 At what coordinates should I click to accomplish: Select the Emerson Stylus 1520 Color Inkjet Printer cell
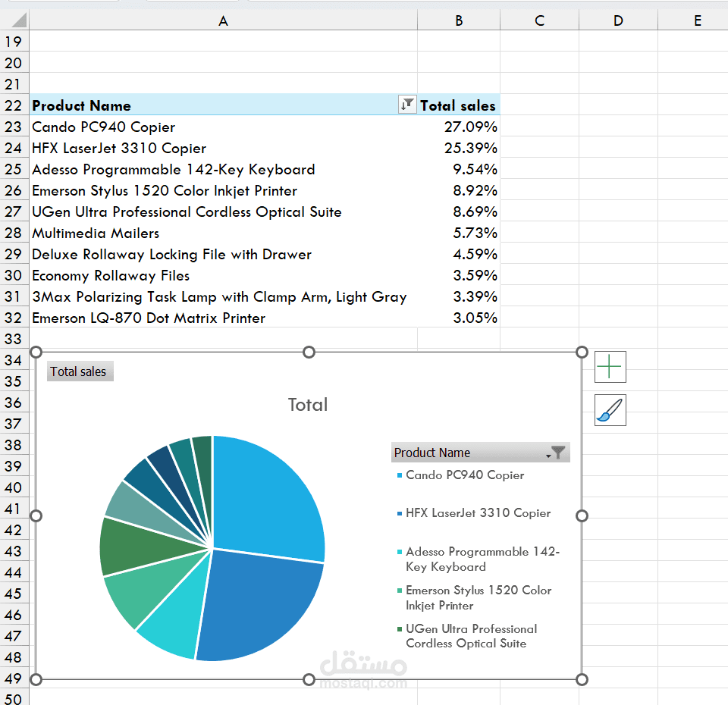click(x=223, y=191)
